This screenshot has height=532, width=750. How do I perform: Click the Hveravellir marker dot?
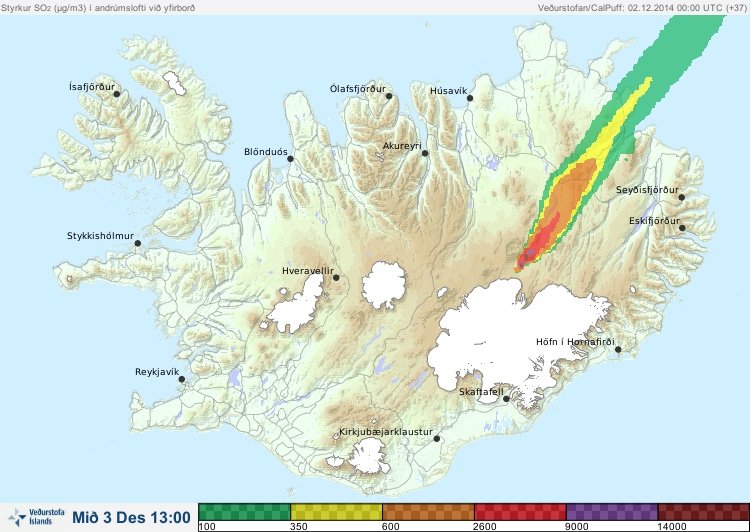(336, 277)
